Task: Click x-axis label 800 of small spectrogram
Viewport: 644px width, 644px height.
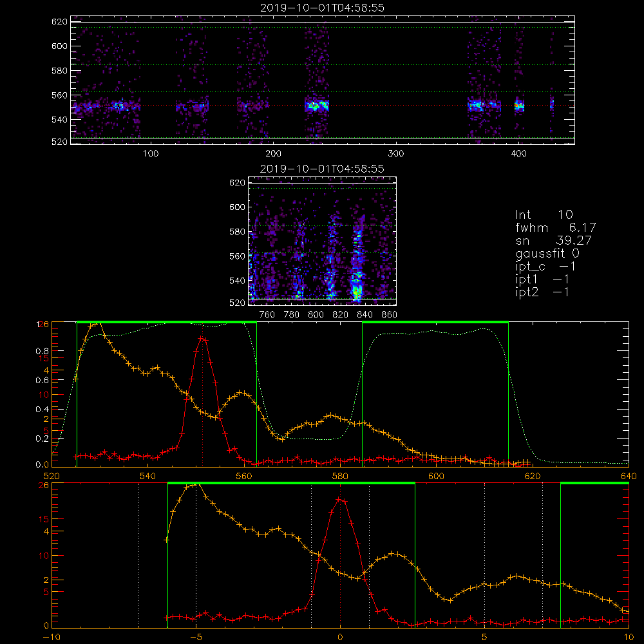Action: [316, 315]
